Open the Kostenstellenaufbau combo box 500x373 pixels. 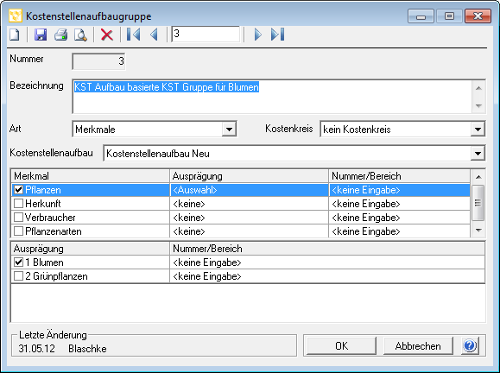(478, 153)
